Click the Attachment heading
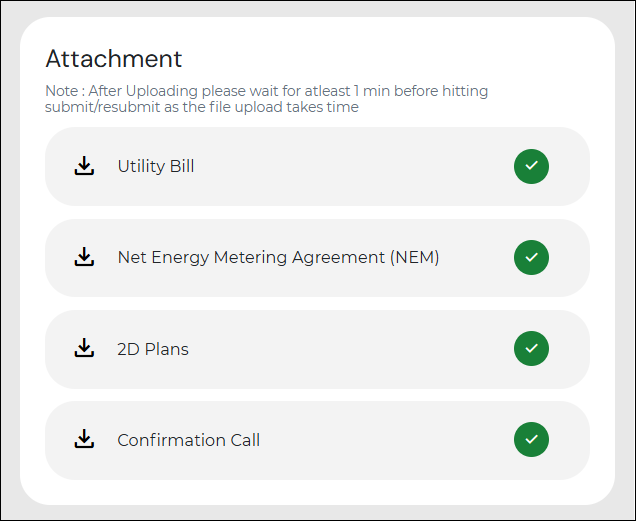The height and width of the screenshot is (521, 636). (x=114, y=59)
